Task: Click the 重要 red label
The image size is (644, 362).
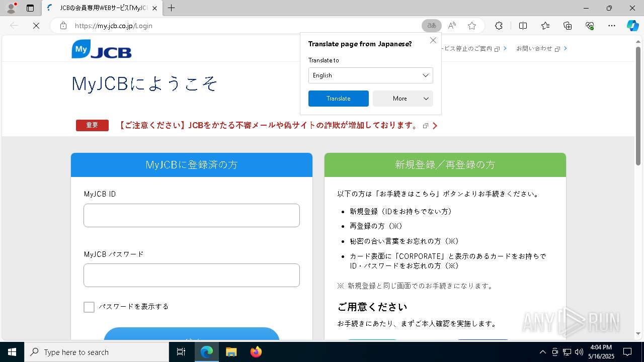Action: coord(92,125)
